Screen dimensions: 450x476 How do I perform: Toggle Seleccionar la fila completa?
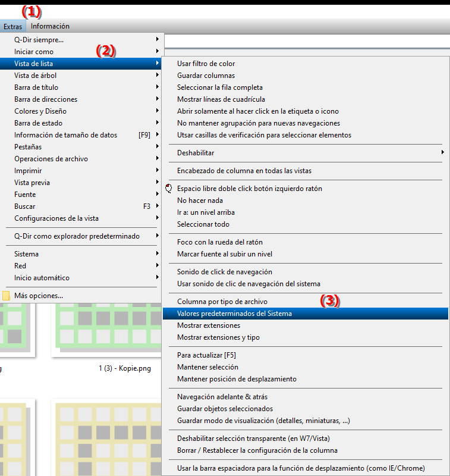[219, 87]
